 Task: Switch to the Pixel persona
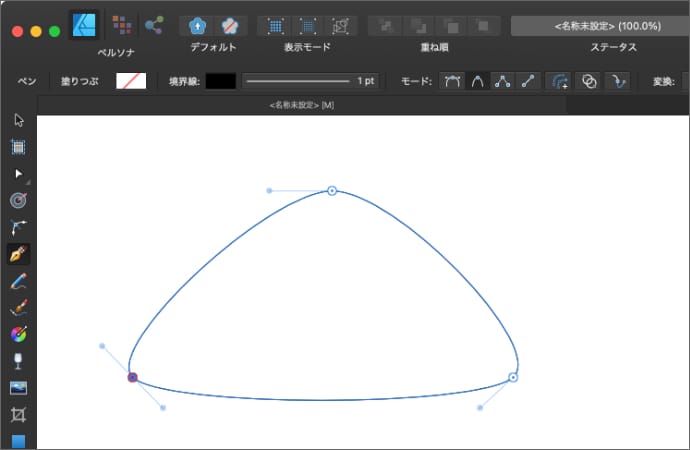pos(121,24)
